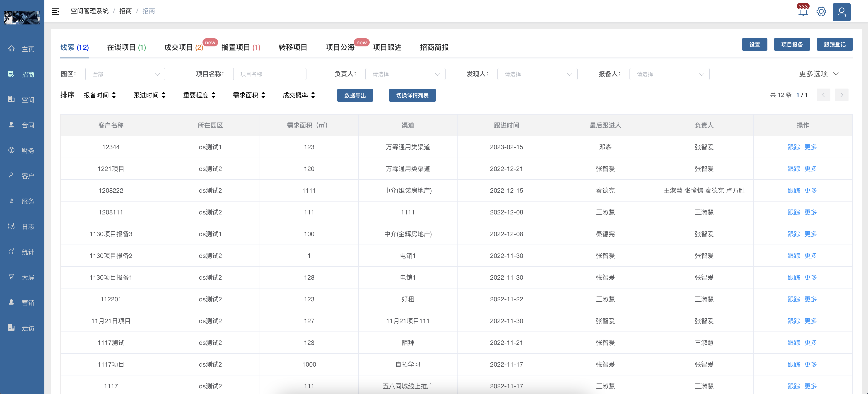868x394 pixels.
Task: Open the 报备人 dropdown
Action: click(x=669, y=74)
